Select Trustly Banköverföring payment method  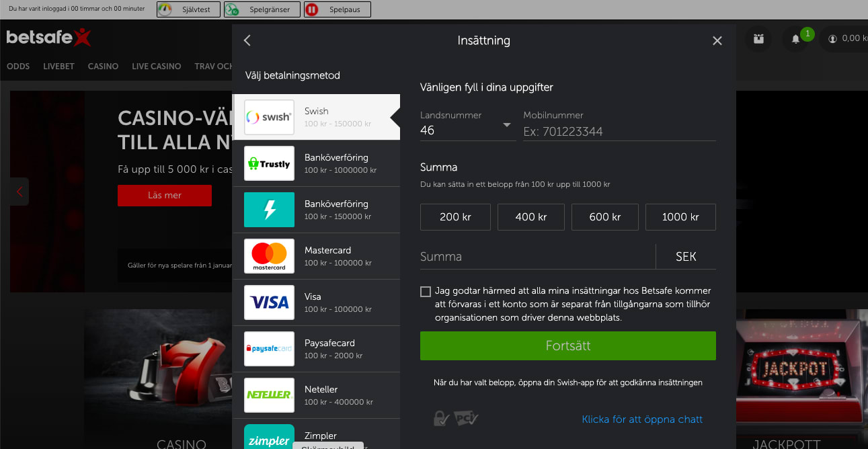point(316,163)
